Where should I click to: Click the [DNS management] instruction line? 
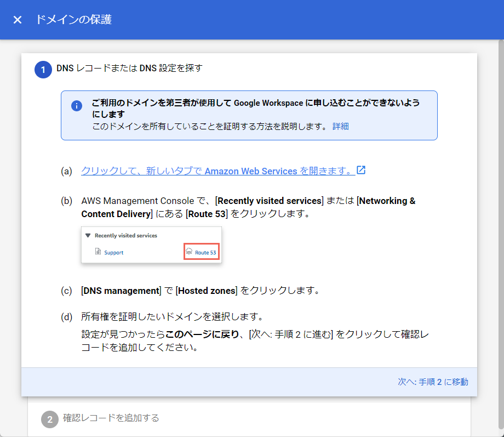[201, 291]
